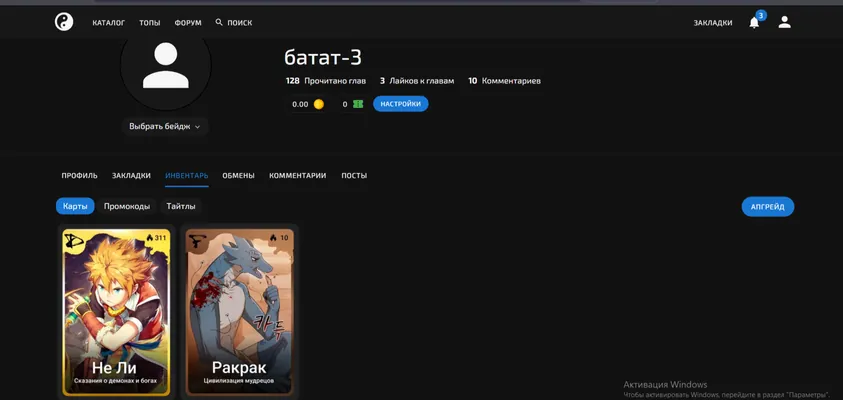843x400 pixels.
Task: Click the gold coin balance icon
Action: click(x=319, y=104)
